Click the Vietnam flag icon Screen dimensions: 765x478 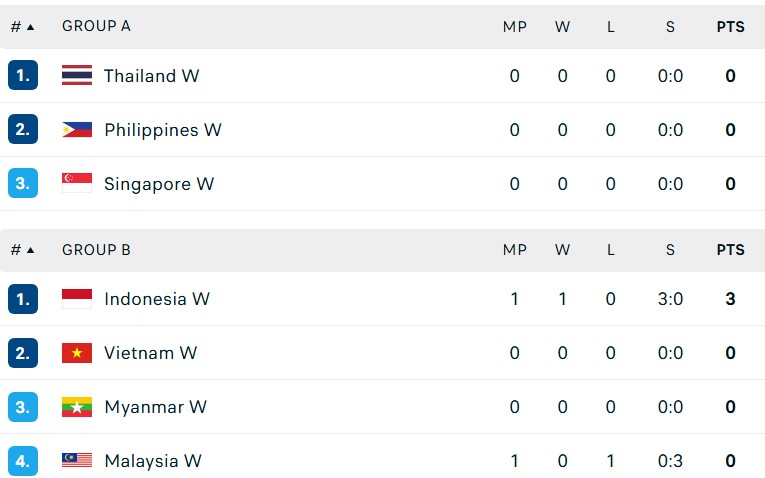click(77, 353)
